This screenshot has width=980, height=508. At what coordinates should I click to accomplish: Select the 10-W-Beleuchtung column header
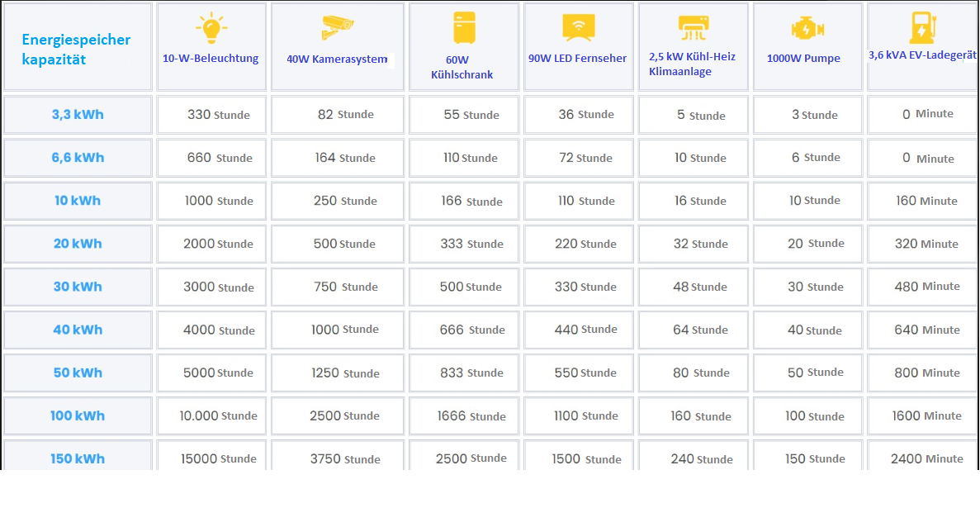(x=211, y=59)
